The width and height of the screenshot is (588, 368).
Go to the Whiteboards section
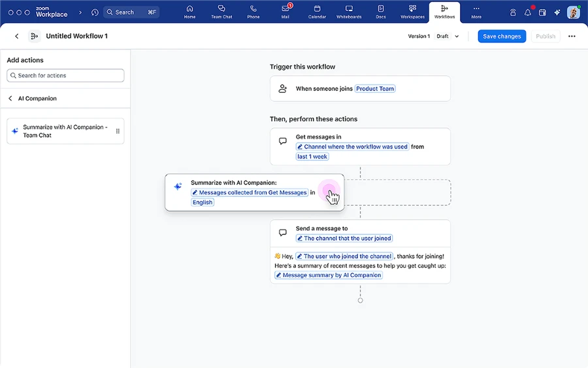coord(349,12)
